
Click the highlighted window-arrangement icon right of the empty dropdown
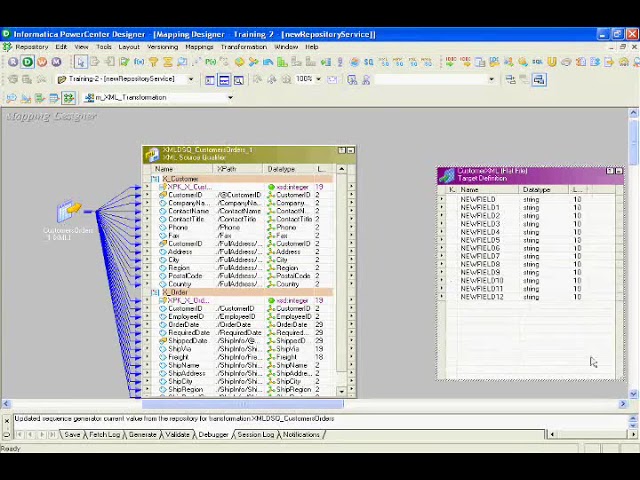point(539,80)
